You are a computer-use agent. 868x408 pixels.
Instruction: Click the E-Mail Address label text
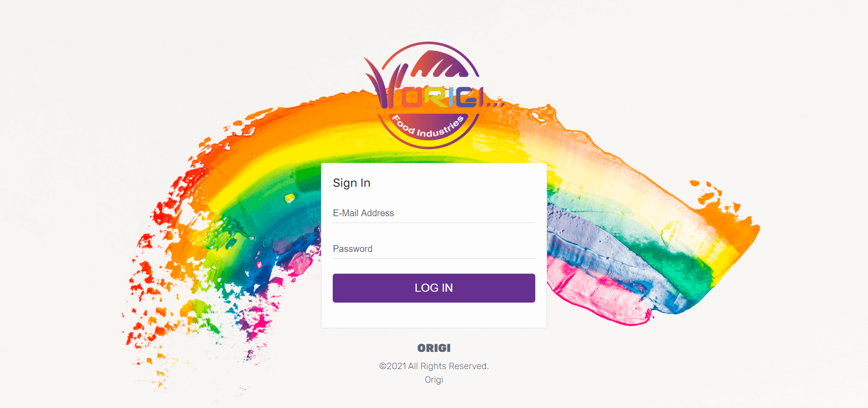point(363,213)
